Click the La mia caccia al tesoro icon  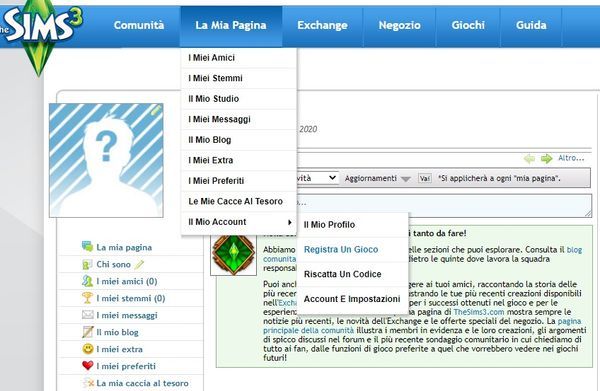(88, 382)
